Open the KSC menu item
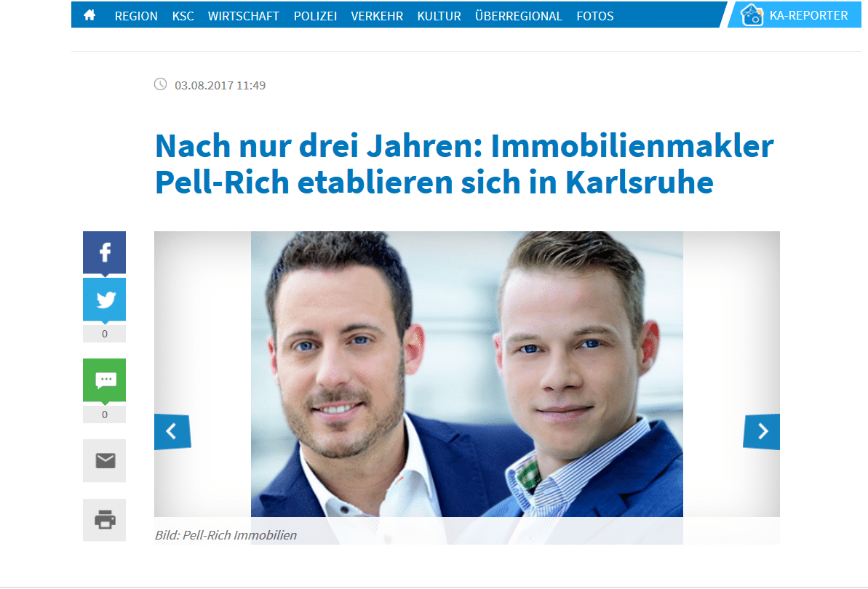This screenshot has width=868, height=589. [183, 16]
